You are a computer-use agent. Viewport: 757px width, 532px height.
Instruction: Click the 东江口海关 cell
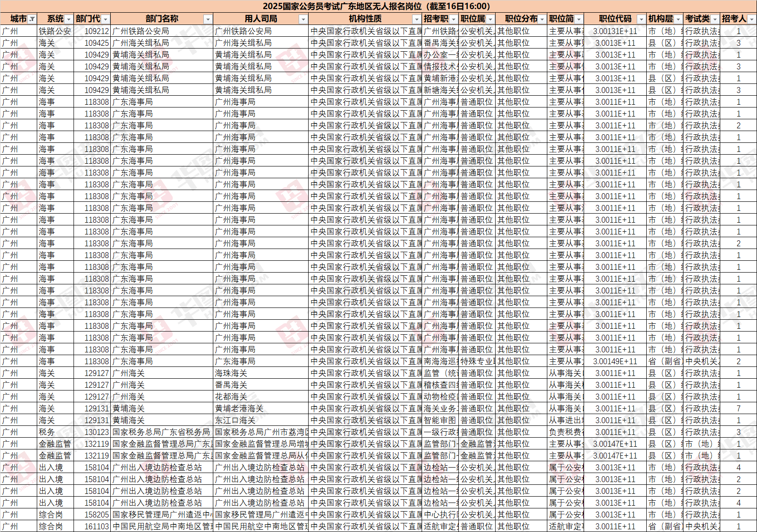(x=261, y=420)
